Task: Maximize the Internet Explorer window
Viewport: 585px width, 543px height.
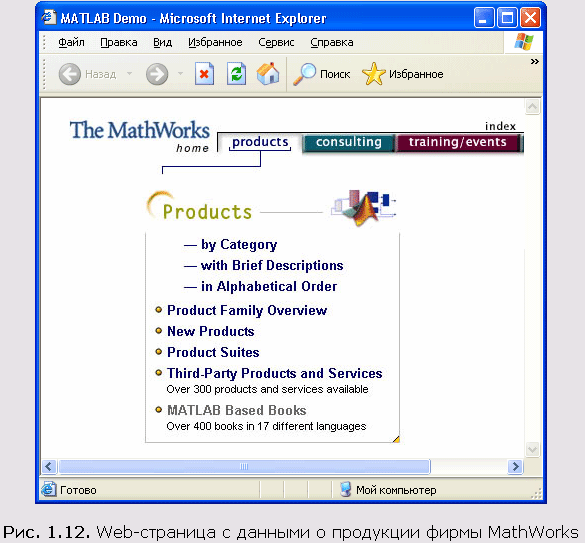Action: point(507,18)
